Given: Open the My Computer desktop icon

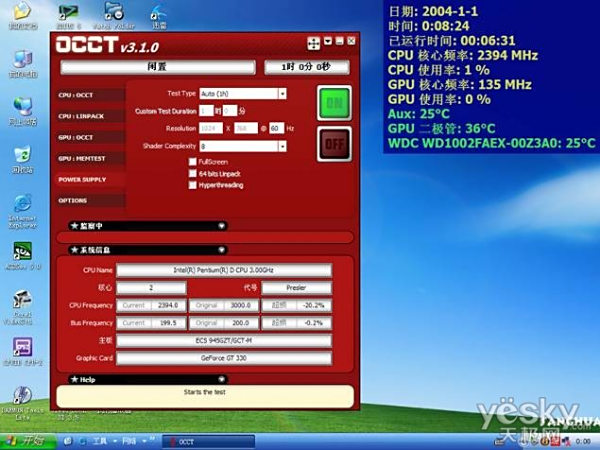Looking at the screenshot, I should tap(23, 64).
